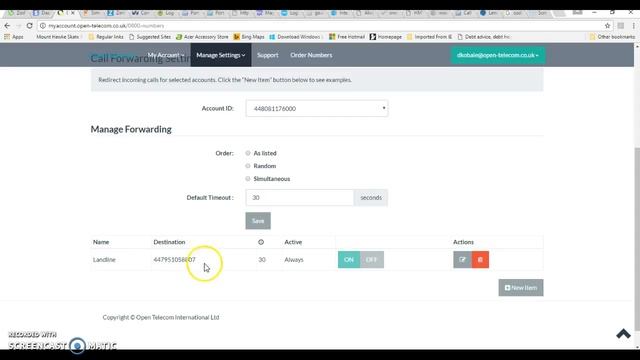The height and width of the screenshot is (360, 640).
Task: Open the Chrome three-dot menu
Action: pyautogui.click(x=634, y=25)
